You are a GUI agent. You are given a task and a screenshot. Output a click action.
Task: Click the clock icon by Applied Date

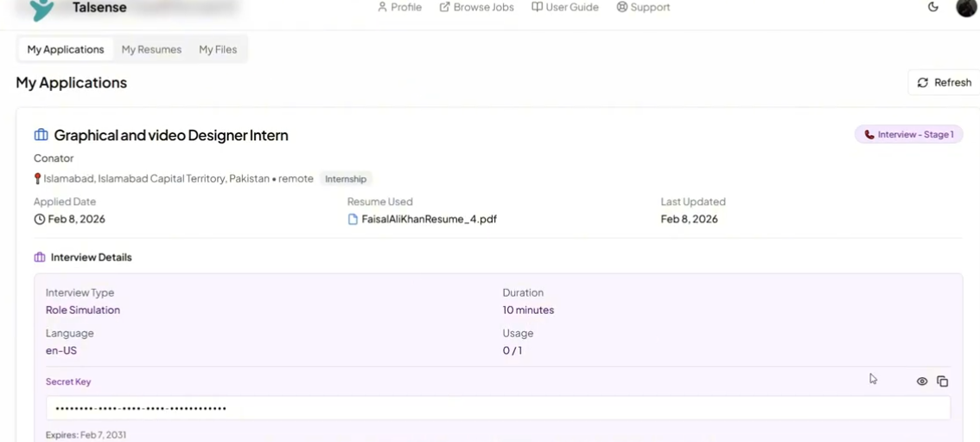(40, 220)
